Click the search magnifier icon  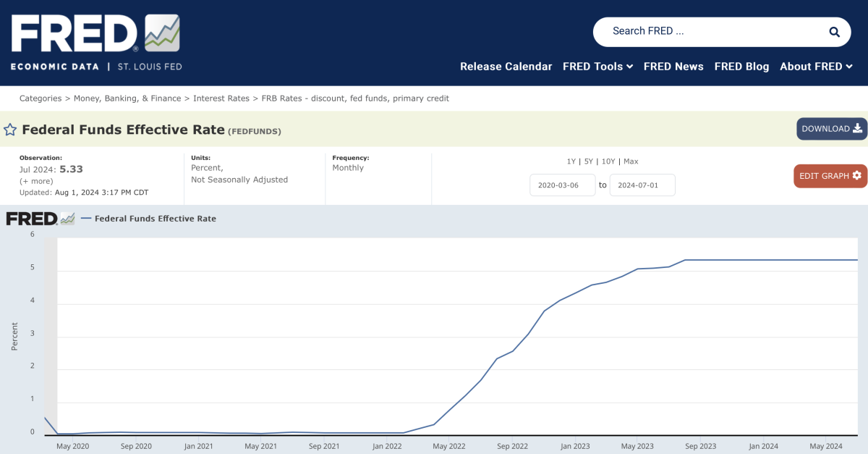pos(834,32)
